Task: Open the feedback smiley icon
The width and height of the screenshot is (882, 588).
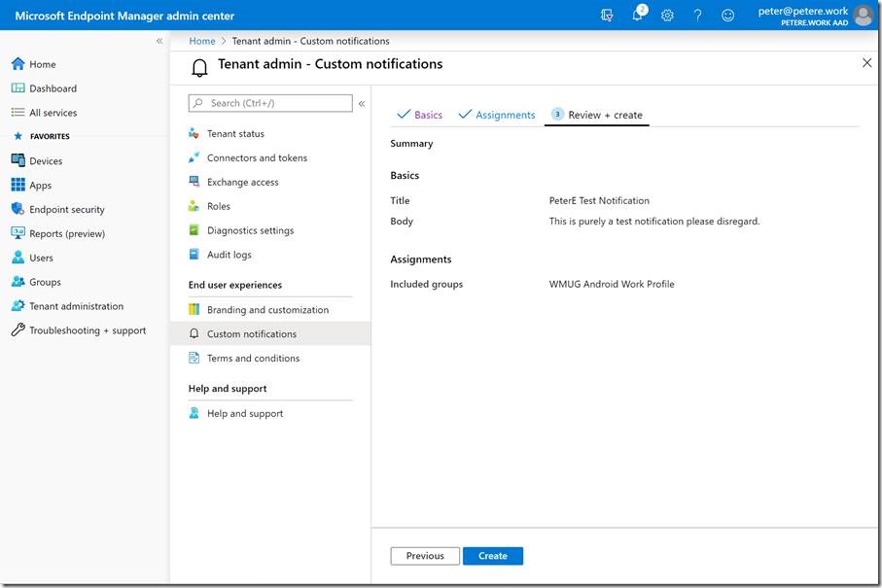Action: pyautogui.click(x=727, y=16)
